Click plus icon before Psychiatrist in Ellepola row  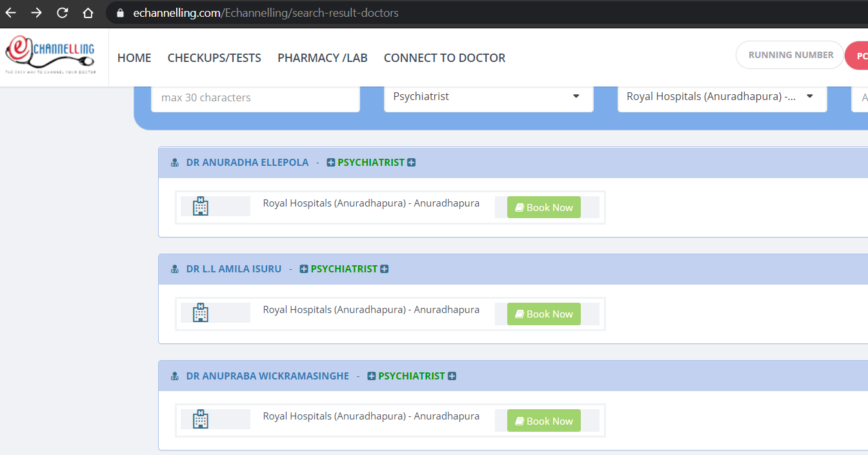point(331,163)
